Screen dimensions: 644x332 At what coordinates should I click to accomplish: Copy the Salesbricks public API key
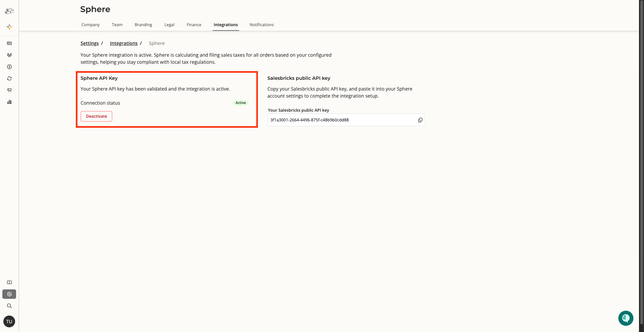[x=420, y=120]
